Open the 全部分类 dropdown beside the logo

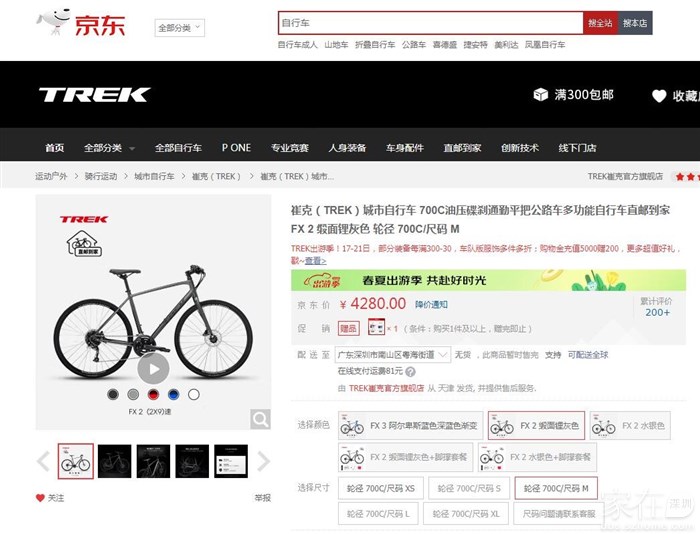click(x=179, y=28)
